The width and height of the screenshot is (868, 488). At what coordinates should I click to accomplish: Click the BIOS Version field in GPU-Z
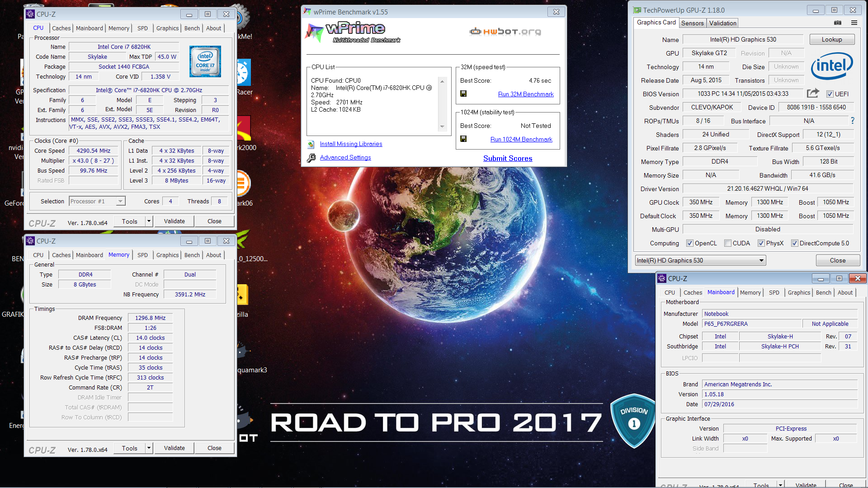743,94
